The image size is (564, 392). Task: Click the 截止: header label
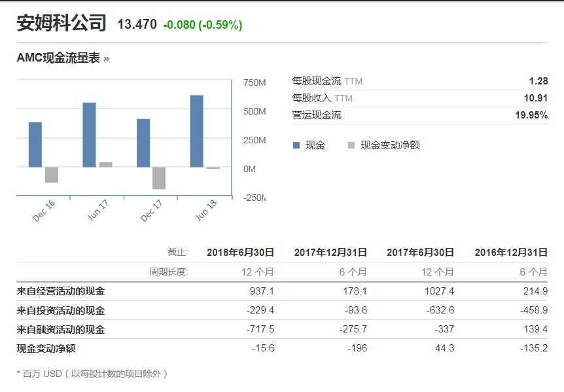177,252
